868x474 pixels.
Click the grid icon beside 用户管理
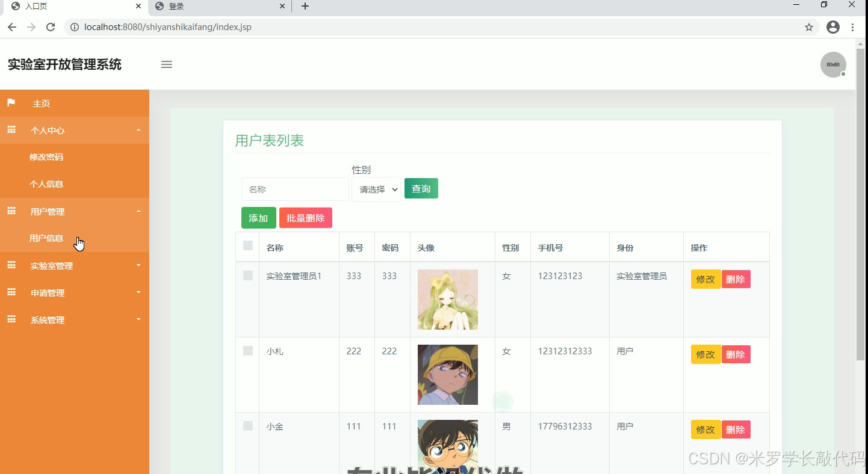(x=11, y=211)
